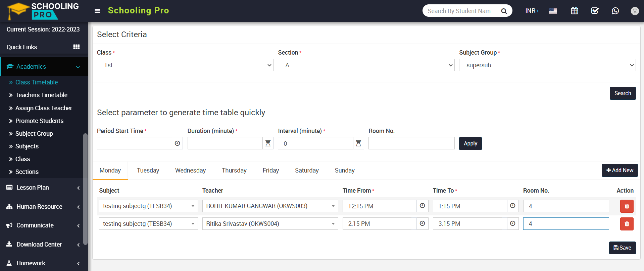Screen dimensions: 644x271
Task: Focus the quick-generate Room No. field
Action: pyautogui.click(x=411, y=143)
